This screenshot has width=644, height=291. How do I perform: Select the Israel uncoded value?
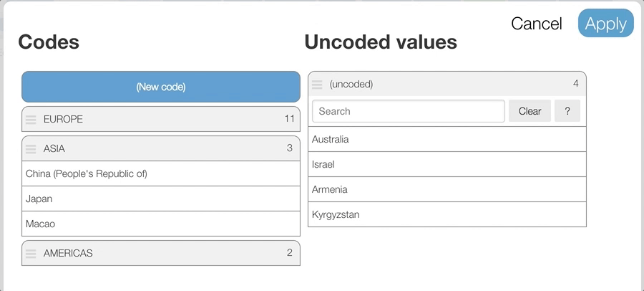(x=447, y=164)
